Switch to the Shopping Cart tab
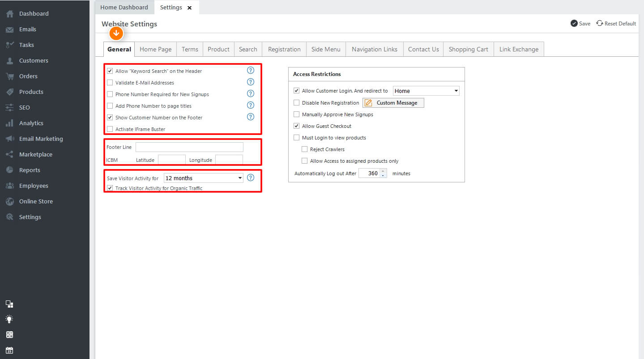Screen dimensions: 644x359 (469, 49)
